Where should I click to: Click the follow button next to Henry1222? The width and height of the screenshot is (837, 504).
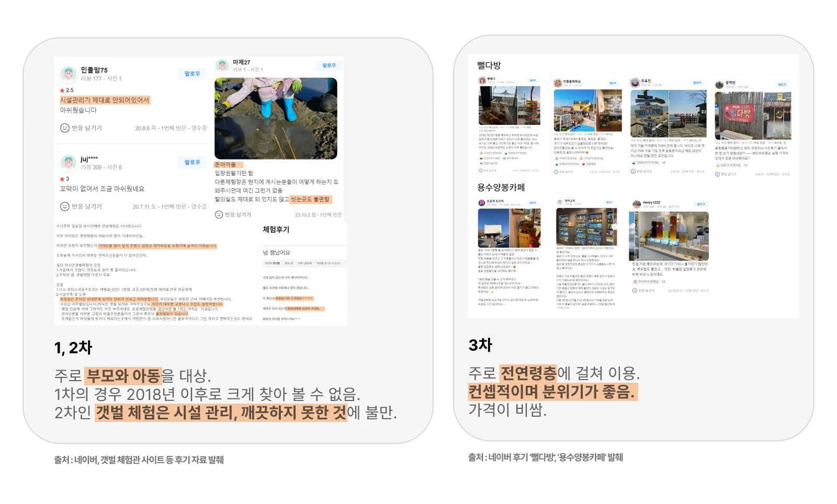point(701,204)
